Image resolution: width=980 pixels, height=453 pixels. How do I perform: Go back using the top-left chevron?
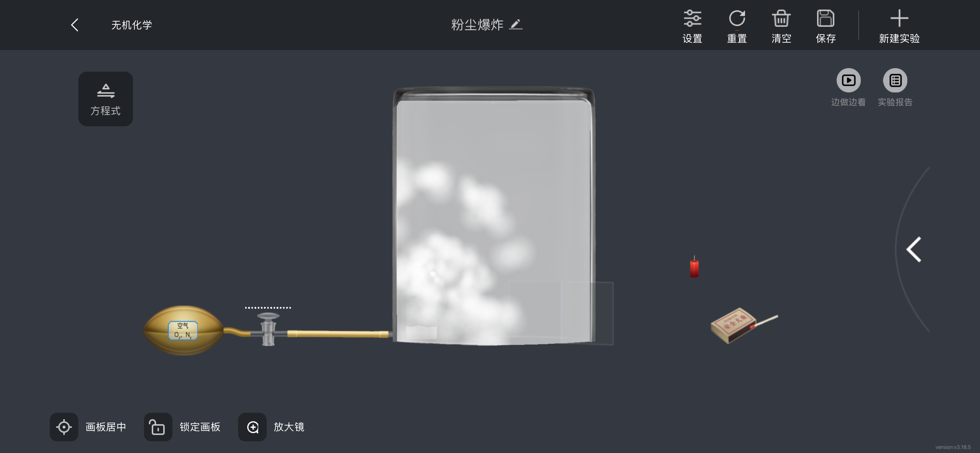(75, 25)
